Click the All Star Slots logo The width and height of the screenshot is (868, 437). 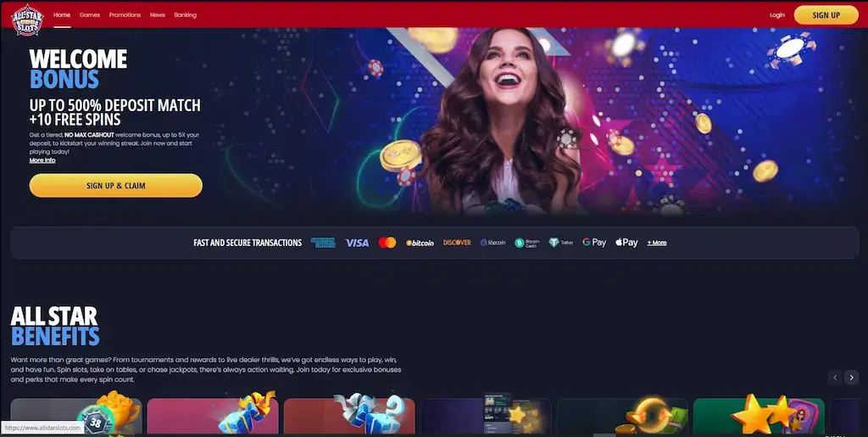[x=27, y=20]
